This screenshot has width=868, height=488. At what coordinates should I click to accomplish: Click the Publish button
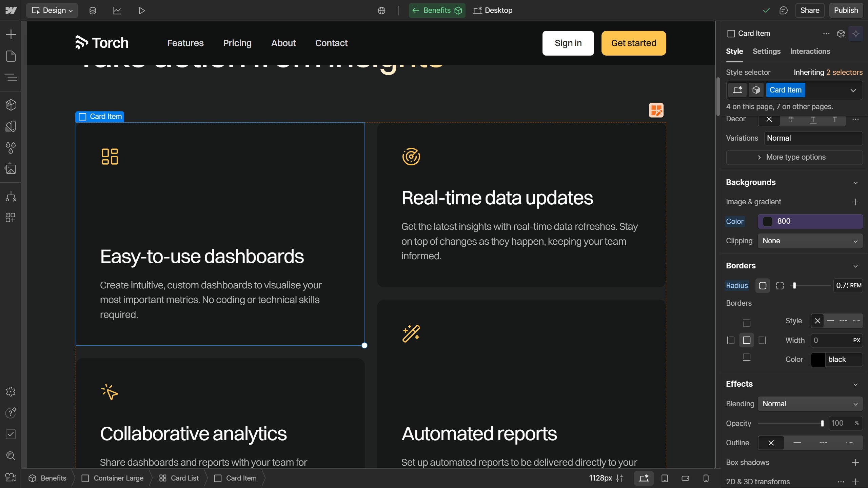(x=846, y=11)
